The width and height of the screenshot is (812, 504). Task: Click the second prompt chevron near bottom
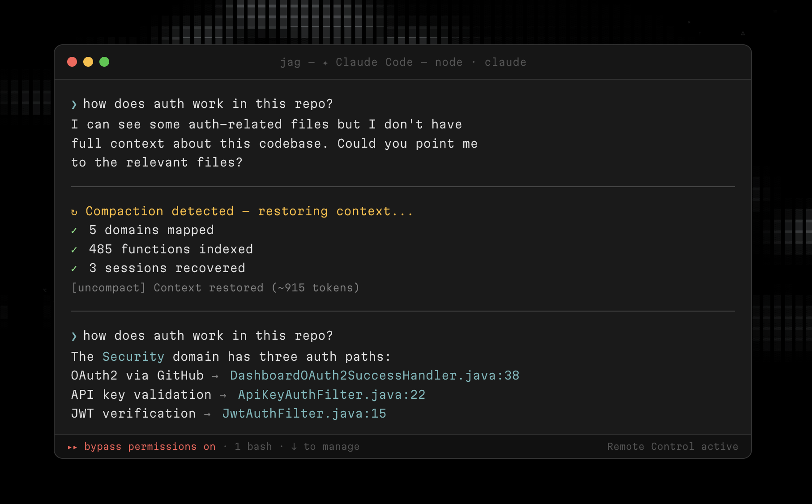point(74,336)
